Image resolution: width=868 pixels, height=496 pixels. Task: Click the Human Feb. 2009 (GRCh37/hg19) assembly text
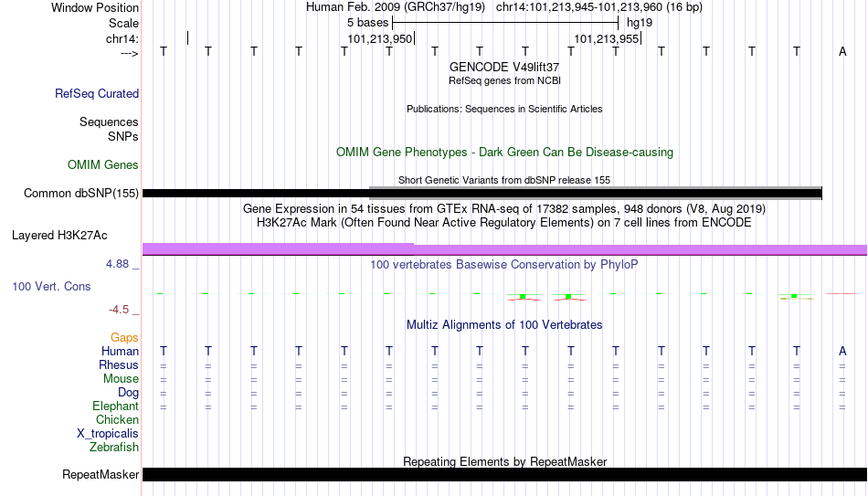pos(396,7)
